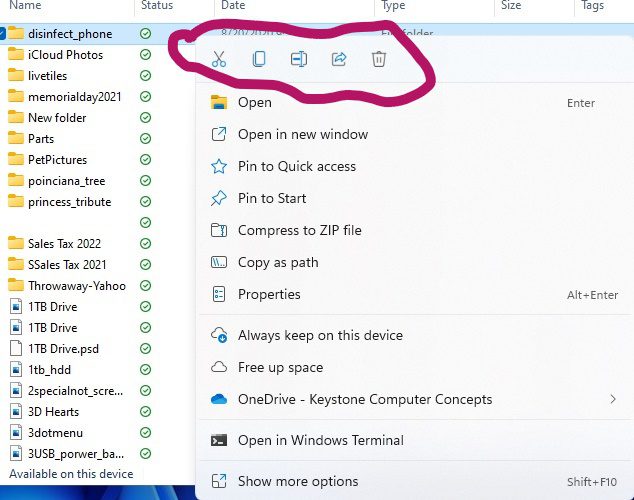Click the Delete trash can icon

(379, 59)
